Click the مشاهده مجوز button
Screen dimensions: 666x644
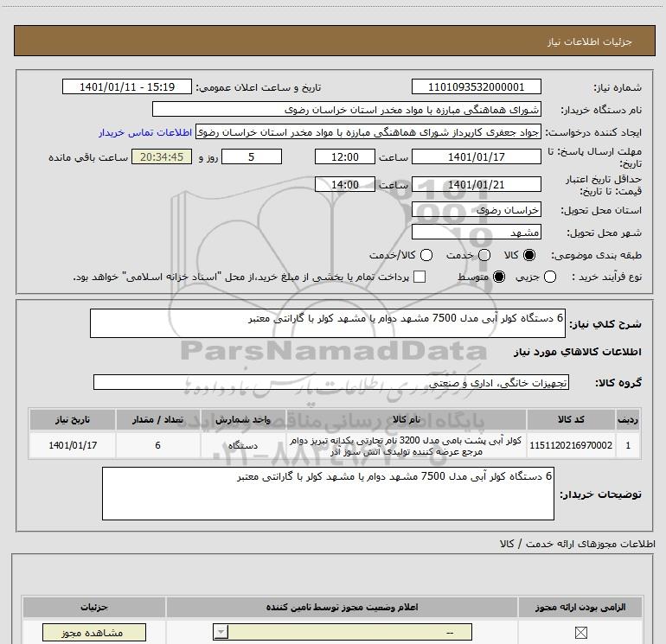94,633
